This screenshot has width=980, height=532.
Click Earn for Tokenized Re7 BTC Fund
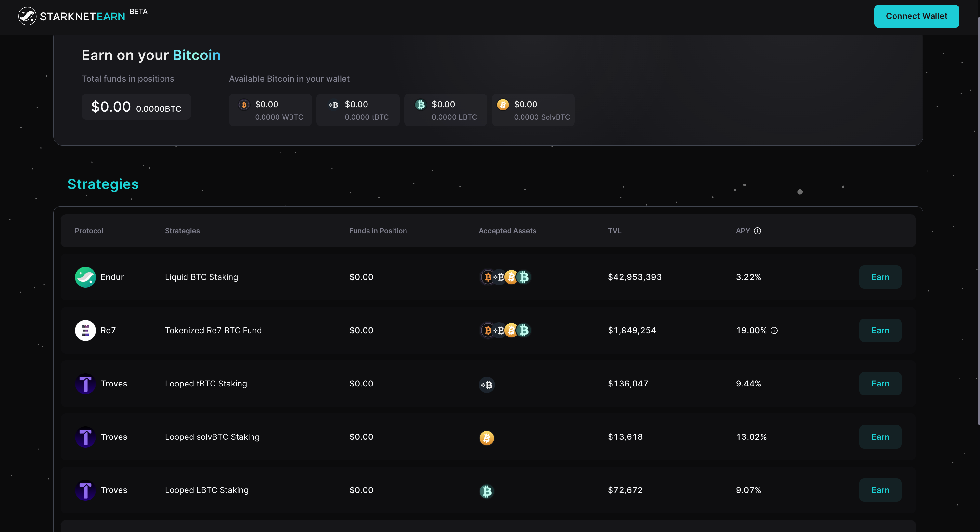tap(880, 330)
